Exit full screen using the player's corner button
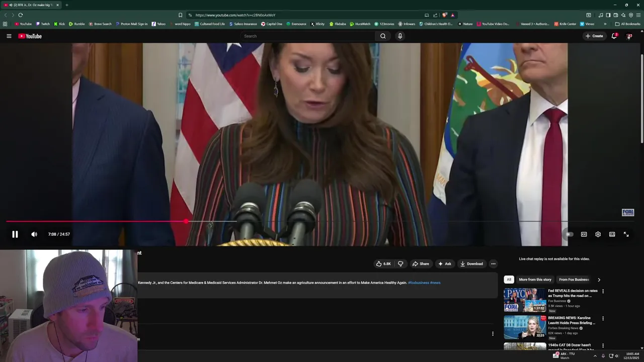Image resolution: width=644 pixels, height=362 pixels. click(x=626, y=234)
